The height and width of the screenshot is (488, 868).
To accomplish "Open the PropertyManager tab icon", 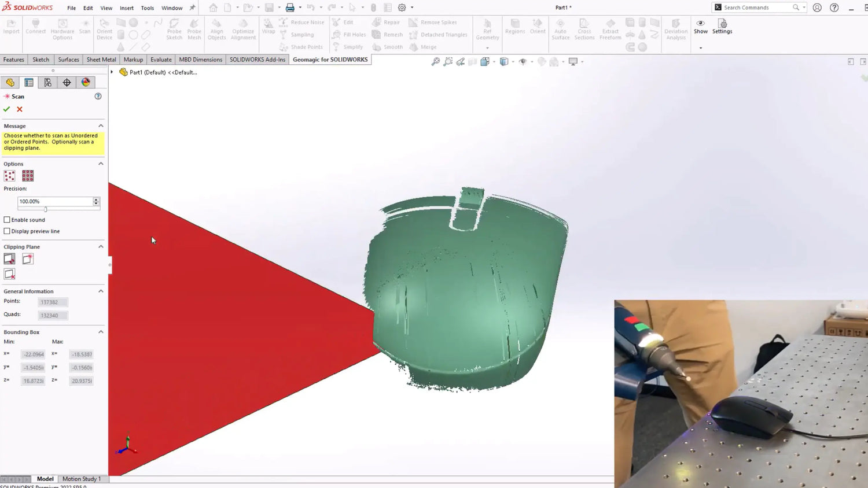I will pos(29,83).
